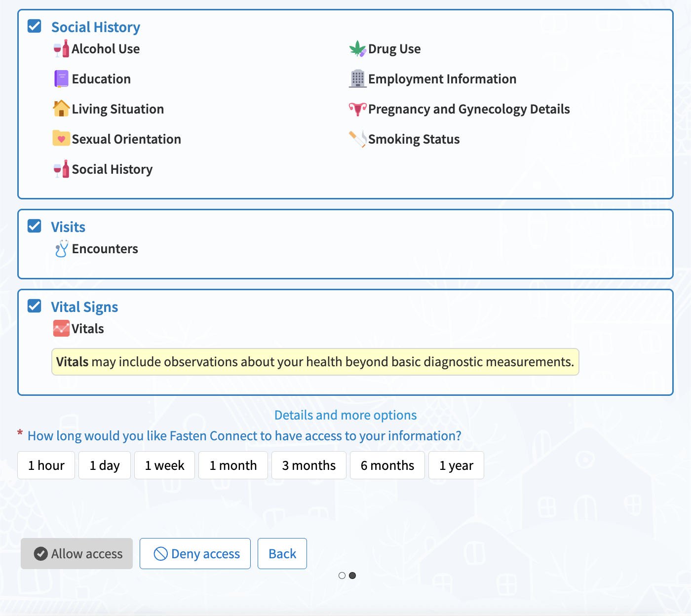Uncheck the Vital Signs checkbox
Viewport: 691px width, 616px height.
(x=35, y=306)
